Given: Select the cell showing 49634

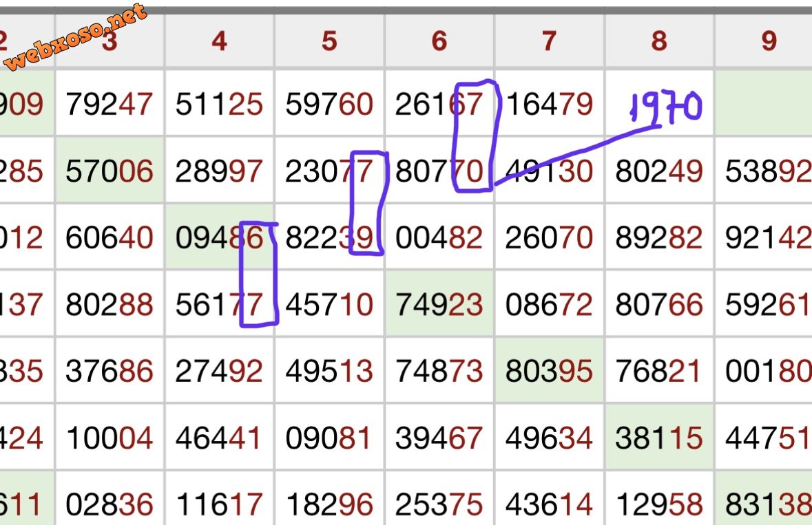Looking at the screenshot, I should 550,438.
